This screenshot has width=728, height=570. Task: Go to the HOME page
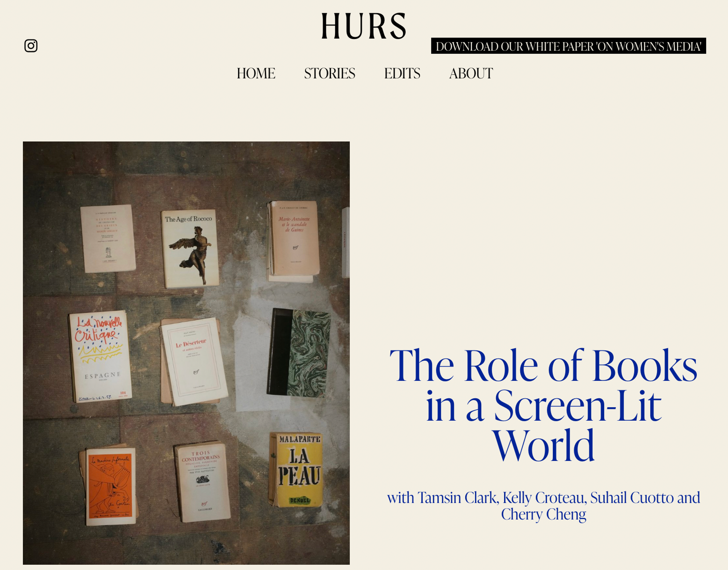tap(256, 73)
